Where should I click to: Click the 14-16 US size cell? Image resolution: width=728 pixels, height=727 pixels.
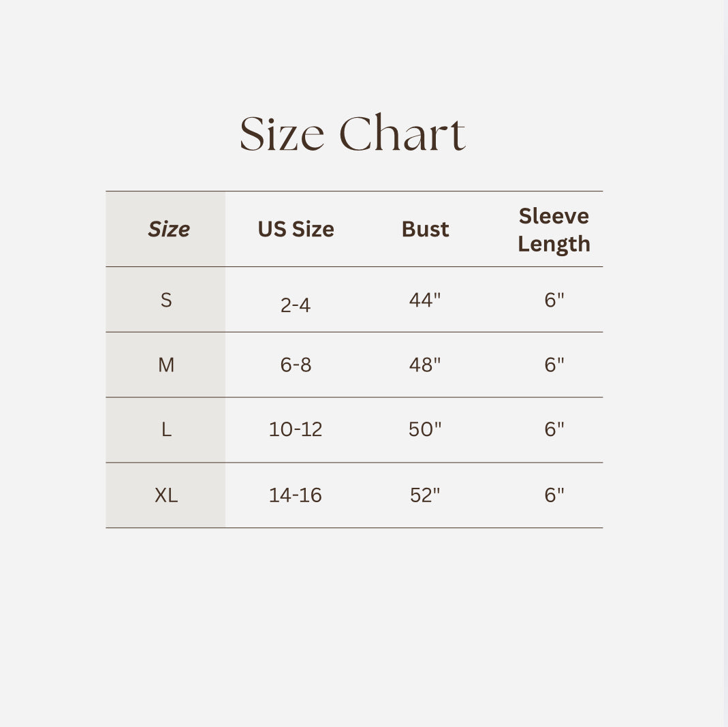296,495
